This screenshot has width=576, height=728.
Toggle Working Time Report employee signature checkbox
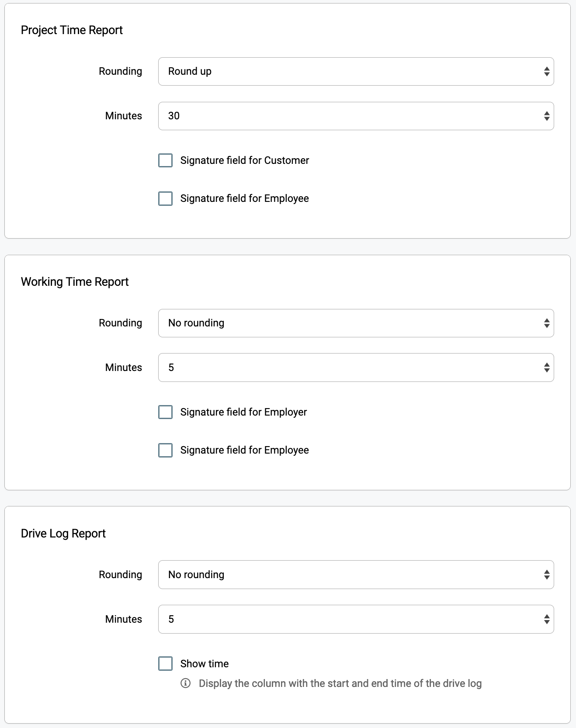[x=165, y=450]
